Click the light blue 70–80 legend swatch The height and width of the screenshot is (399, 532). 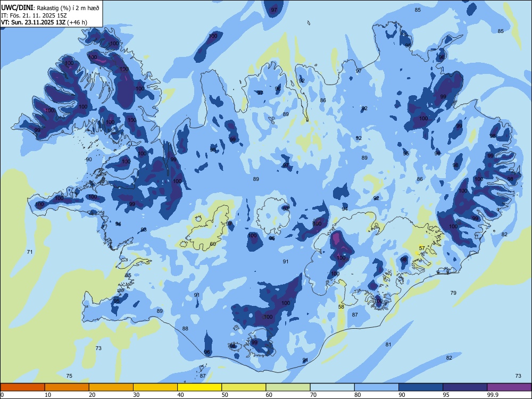point(332,387)
